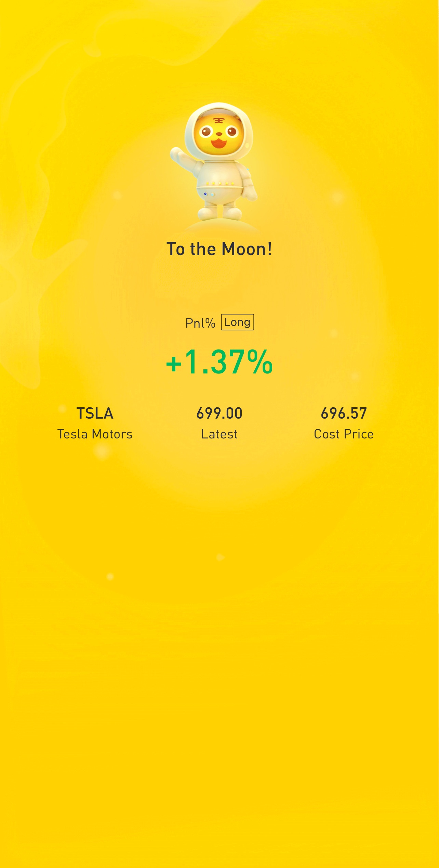Tap the tiger astronaut mascot
The image size is (439, 868).
[x=214, y=161]
